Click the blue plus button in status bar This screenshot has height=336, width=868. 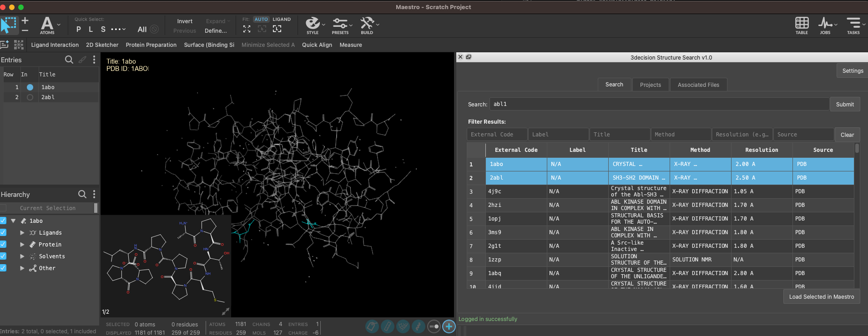coord(449,326)
